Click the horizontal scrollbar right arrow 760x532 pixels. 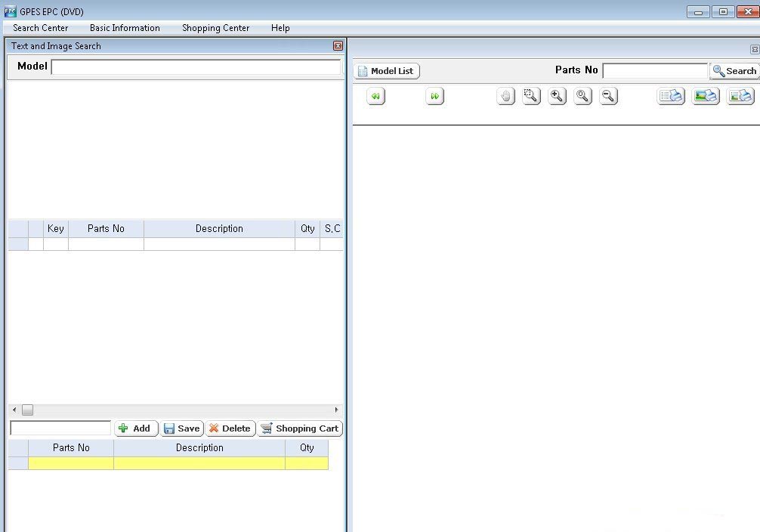click(336, 410)
